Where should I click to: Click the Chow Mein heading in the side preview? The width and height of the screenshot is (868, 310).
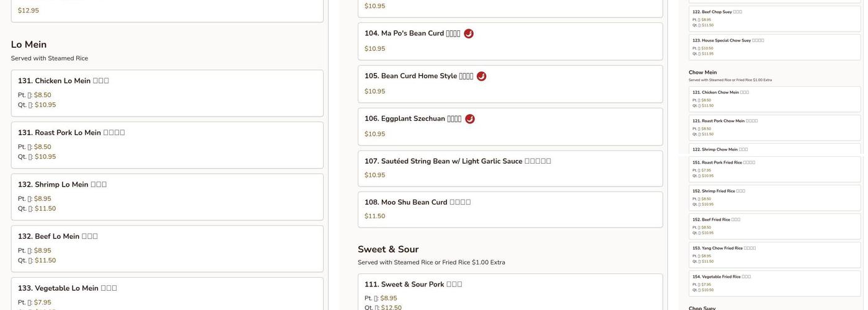702,73
